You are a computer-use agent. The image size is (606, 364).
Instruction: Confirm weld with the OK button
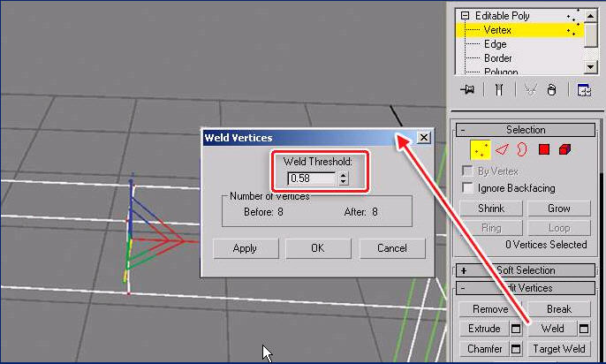[318, 248]
